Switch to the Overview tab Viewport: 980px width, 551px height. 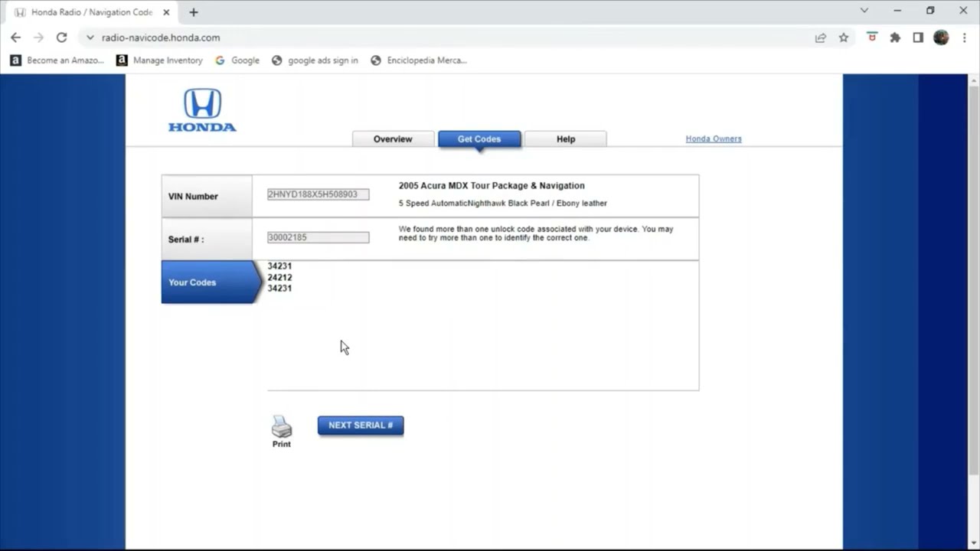click(393, 139)
